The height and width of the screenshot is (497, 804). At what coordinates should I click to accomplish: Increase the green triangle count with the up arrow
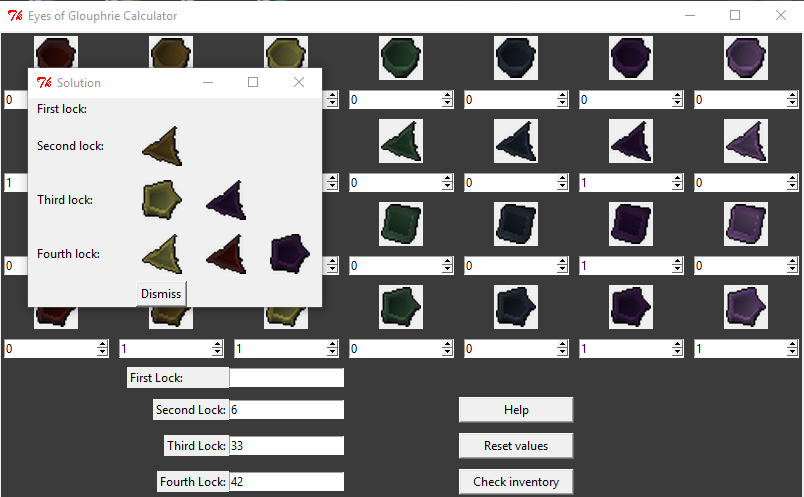[448, 178]
